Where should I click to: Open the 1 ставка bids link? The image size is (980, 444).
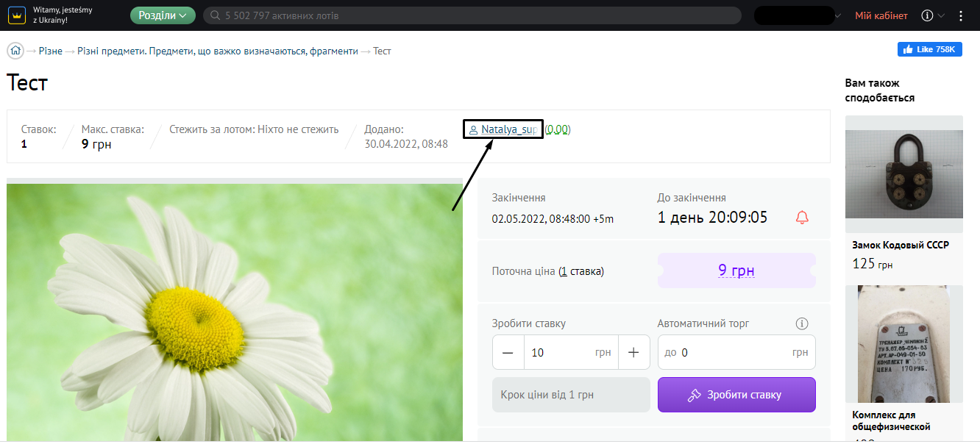[581, 271]
